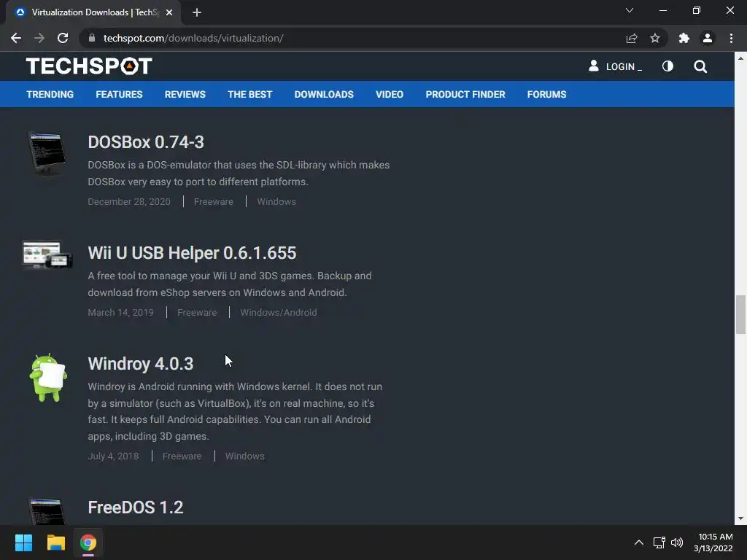This screenshot has height=560, width=747.
Task: Click the address bar URL
Action: (x=193, y=38)
